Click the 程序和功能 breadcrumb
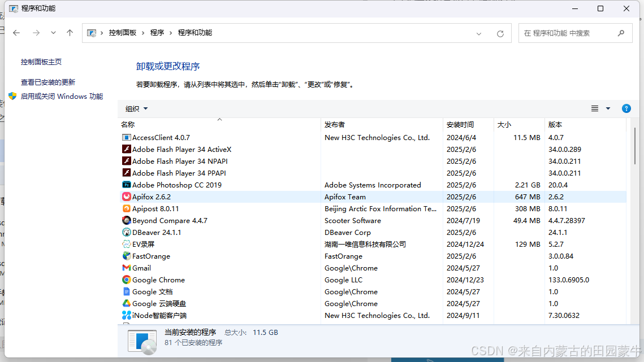This screenshot has height=362, width=644. pos(195,33)
